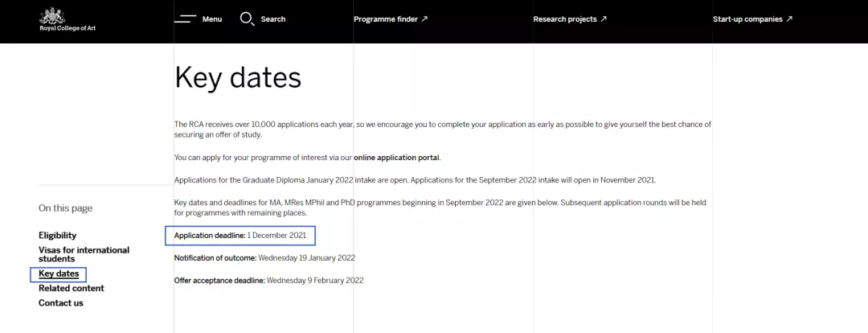Jump to the Contact us section
This screenshot has height=333, width=868.
tap(61, 303)
